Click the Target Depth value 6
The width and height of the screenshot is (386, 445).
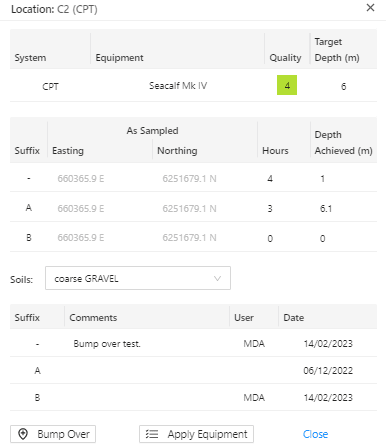pyautogui.click(x=343, y=87)
